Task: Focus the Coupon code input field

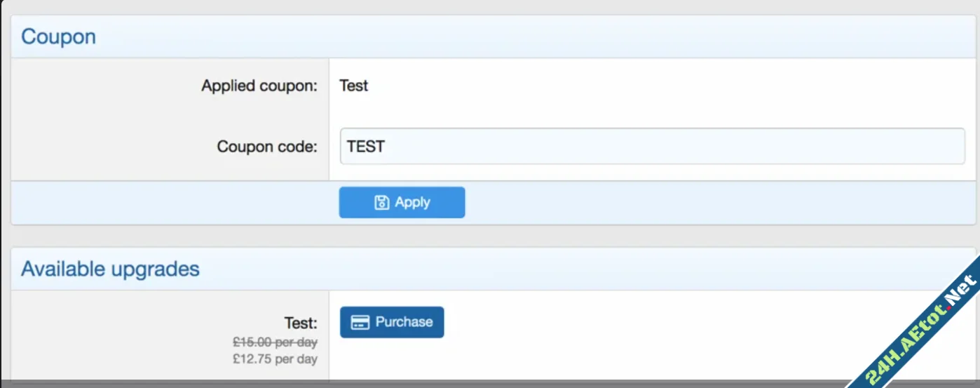Action: coord(652,147)
